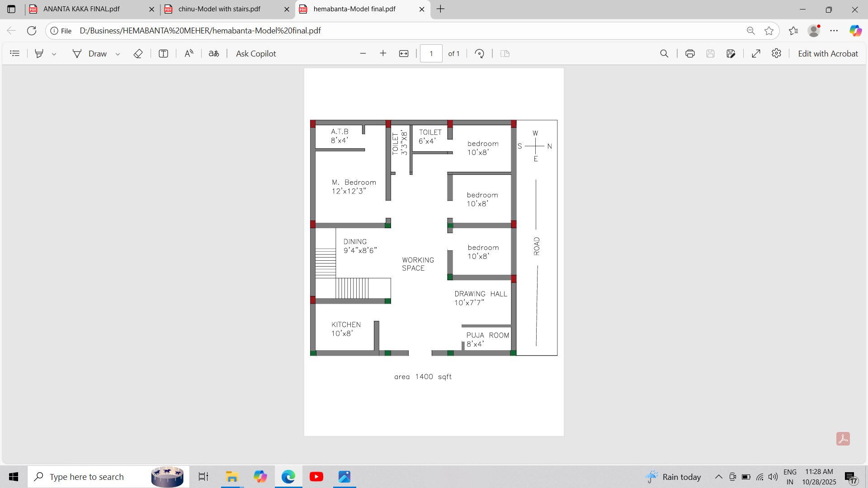Activate the Draw tool
The width and height of the screenshot is (868, 488).
click(x=90, y=53)
